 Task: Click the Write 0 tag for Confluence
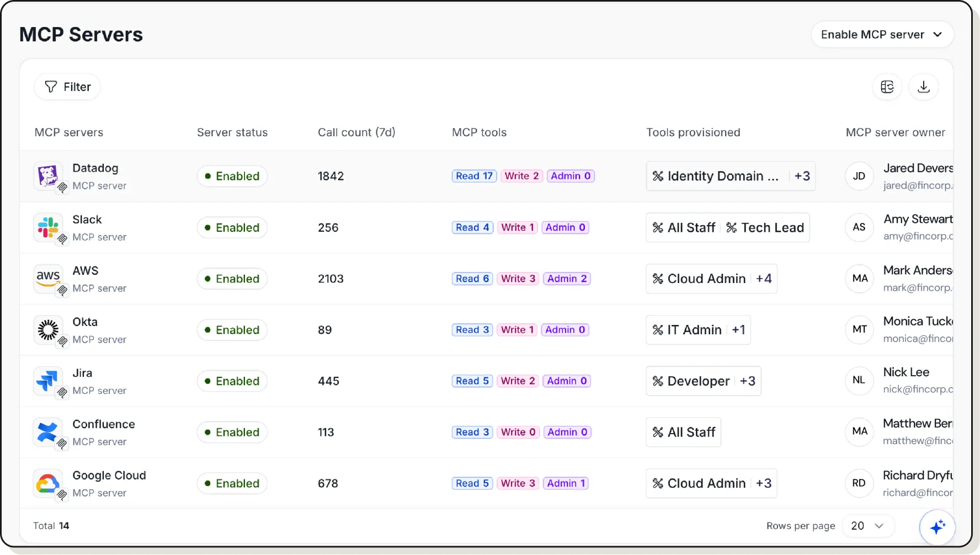pos(518,432)
